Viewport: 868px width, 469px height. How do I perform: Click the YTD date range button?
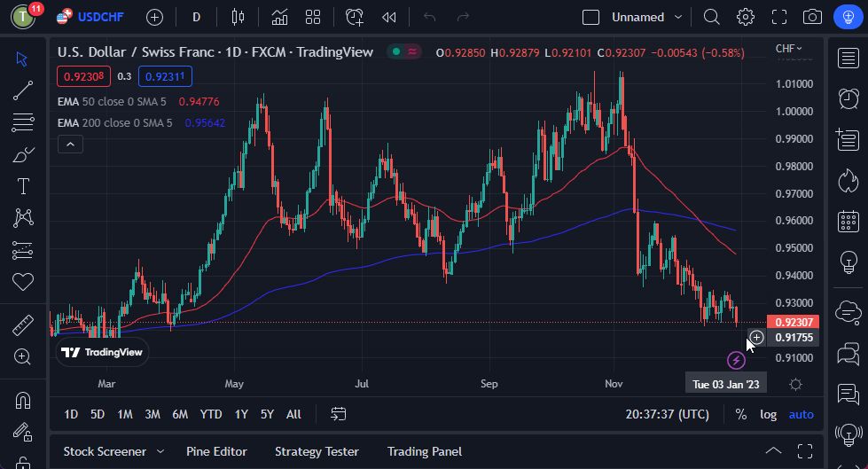[211, 414]
